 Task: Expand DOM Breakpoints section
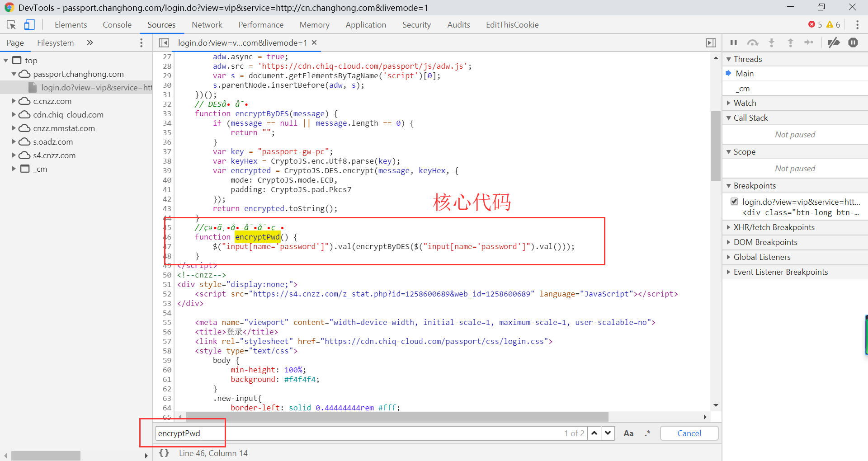[x=795, y=242]
